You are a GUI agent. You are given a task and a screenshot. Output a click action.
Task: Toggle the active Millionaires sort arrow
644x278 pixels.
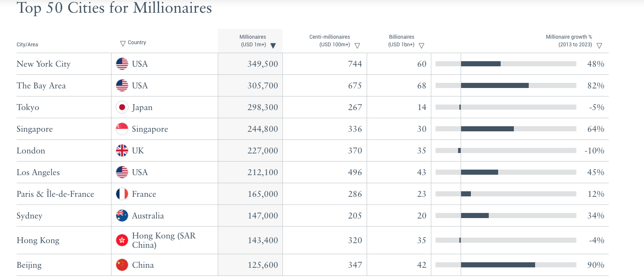(273, 45)
